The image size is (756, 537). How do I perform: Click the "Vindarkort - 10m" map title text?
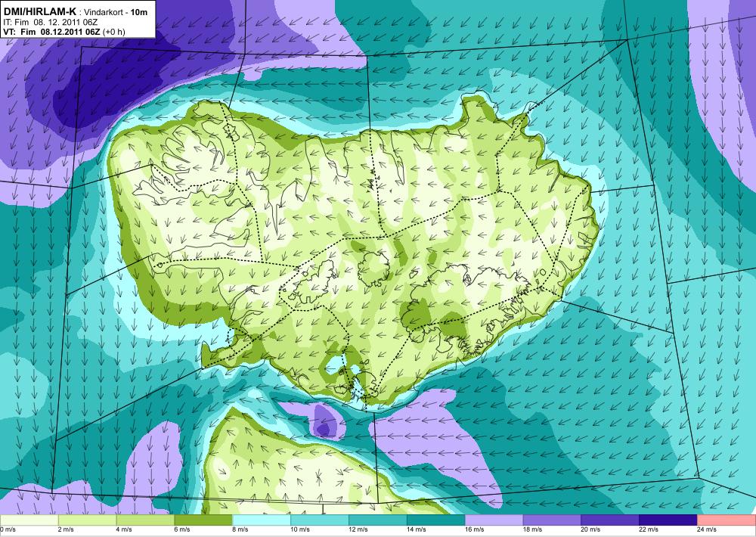[x=116, y=12]
